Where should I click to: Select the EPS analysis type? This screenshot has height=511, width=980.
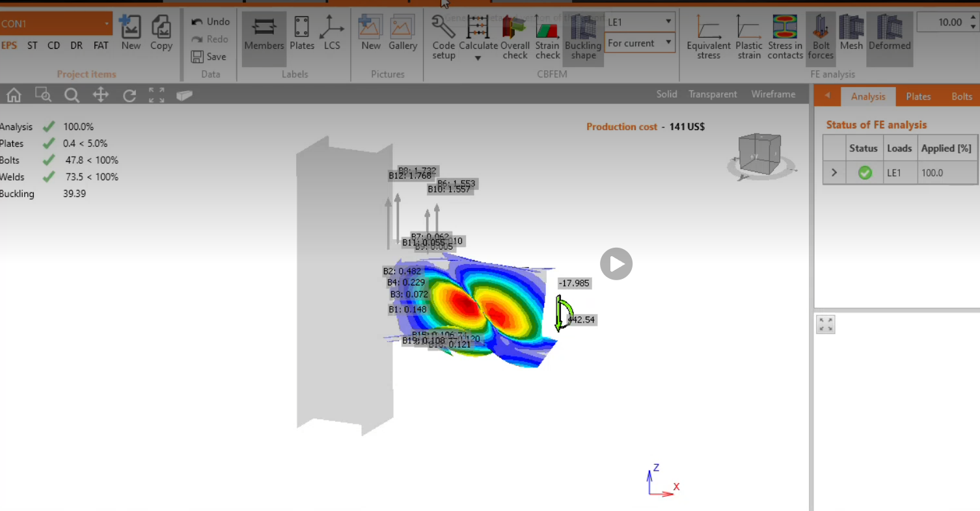(9, 46)
